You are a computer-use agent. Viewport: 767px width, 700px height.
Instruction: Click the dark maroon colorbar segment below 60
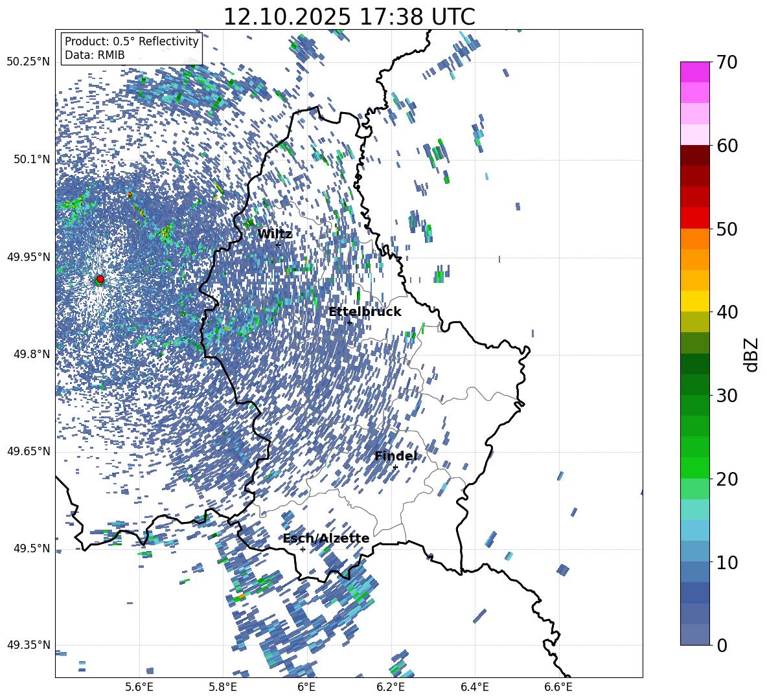[x=694, y=155]
